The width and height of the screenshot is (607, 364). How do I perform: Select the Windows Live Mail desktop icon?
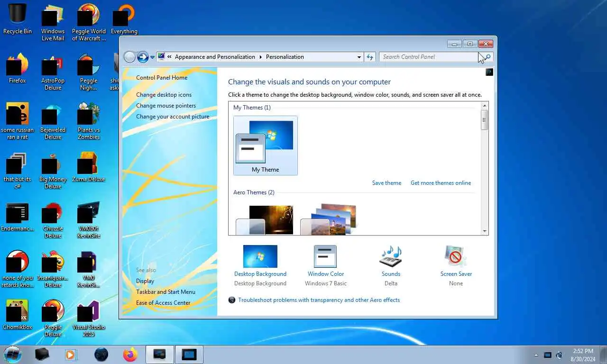[53, 22]
